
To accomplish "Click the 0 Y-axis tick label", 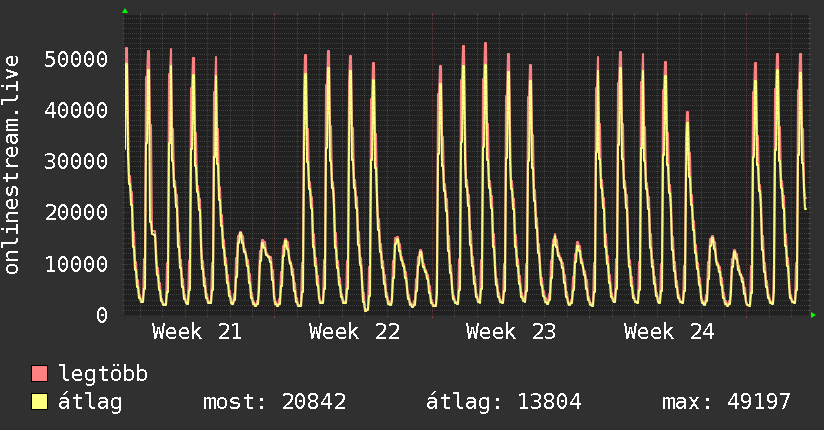I will click(102, 315).
